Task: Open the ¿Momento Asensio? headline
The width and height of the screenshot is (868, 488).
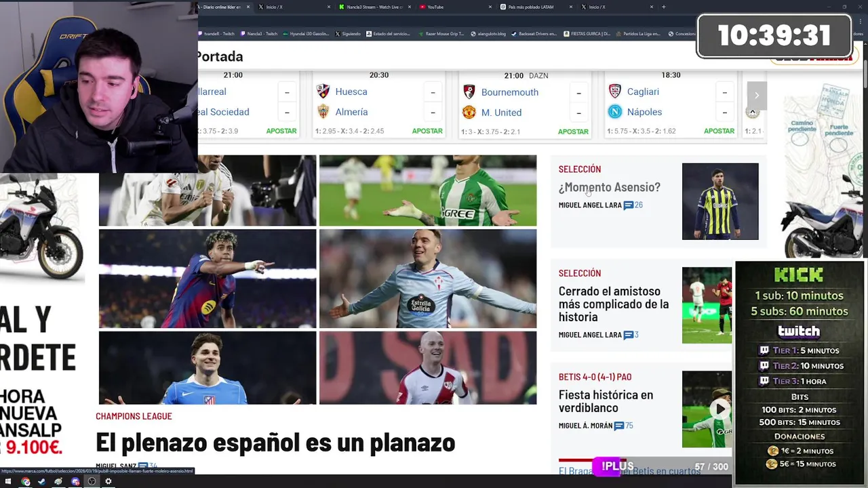Action: (609, 187)
